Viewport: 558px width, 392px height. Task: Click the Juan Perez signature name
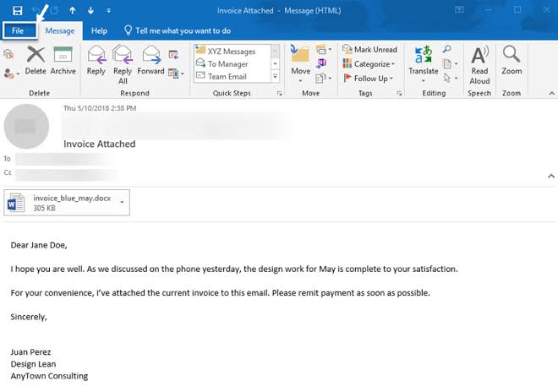tap(30, 351)
